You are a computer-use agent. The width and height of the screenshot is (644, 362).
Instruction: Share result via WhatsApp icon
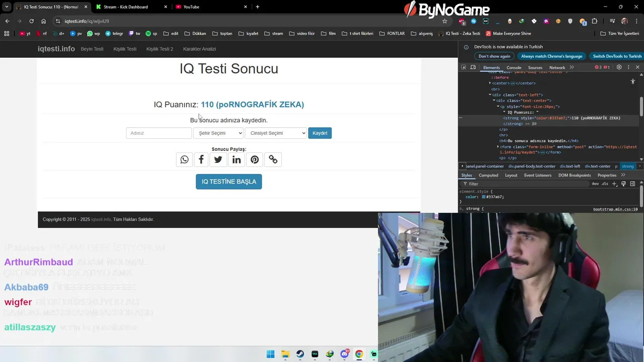(185, 159)
